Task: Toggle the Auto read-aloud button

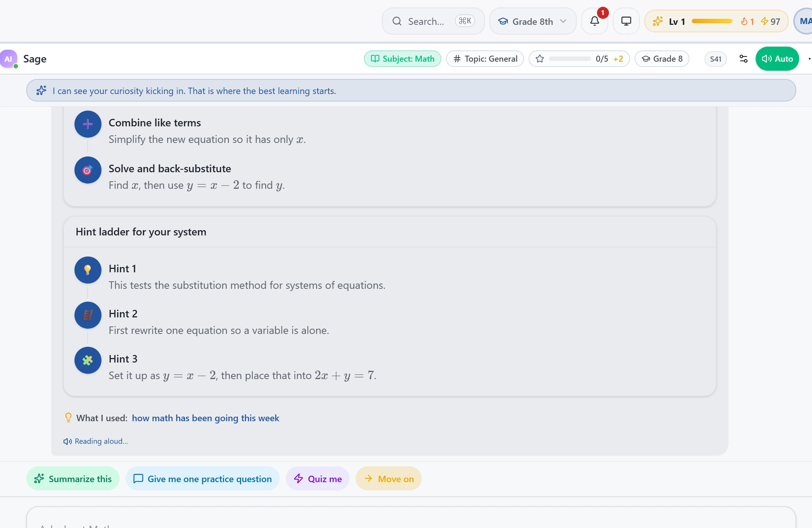Action: point(777,59)
